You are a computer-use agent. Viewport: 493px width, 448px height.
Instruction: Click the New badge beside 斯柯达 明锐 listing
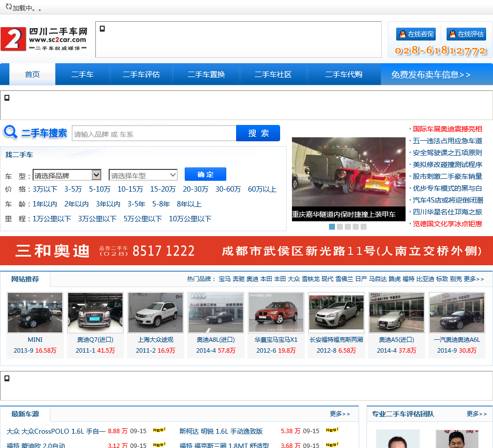pyautogui.click(x=332, y=430)
